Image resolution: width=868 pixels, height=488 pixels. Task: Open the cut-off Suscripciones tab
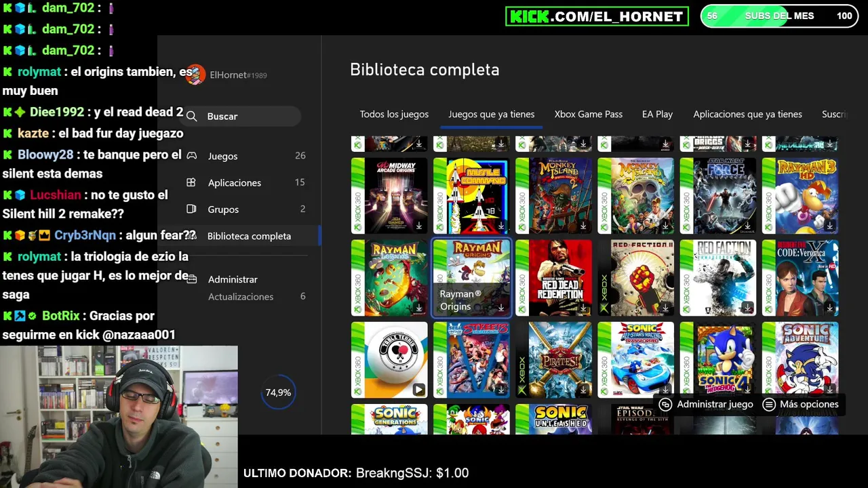835,114
